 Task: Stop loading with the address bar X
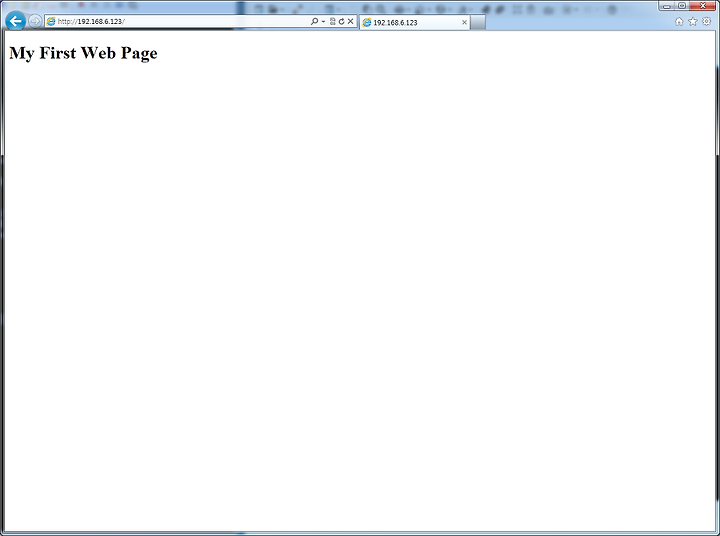click(350, 21)
